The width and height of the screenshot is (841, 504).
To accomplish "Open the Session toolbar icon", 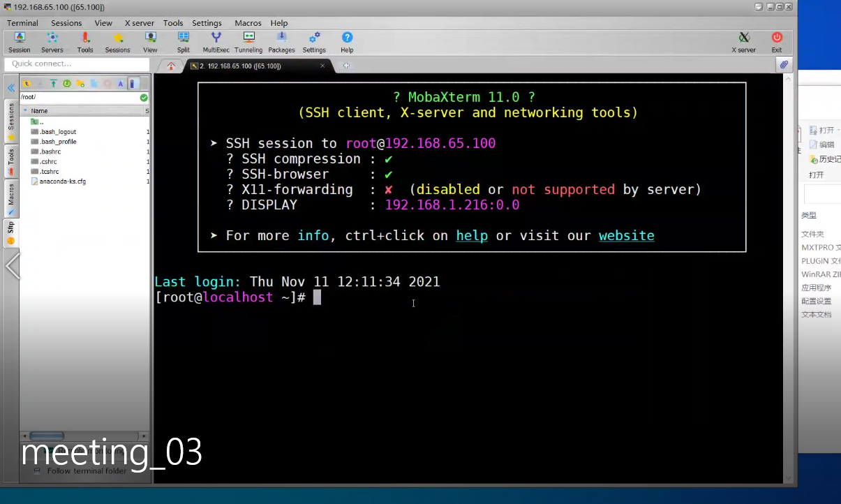I will [x=19, y=42].
